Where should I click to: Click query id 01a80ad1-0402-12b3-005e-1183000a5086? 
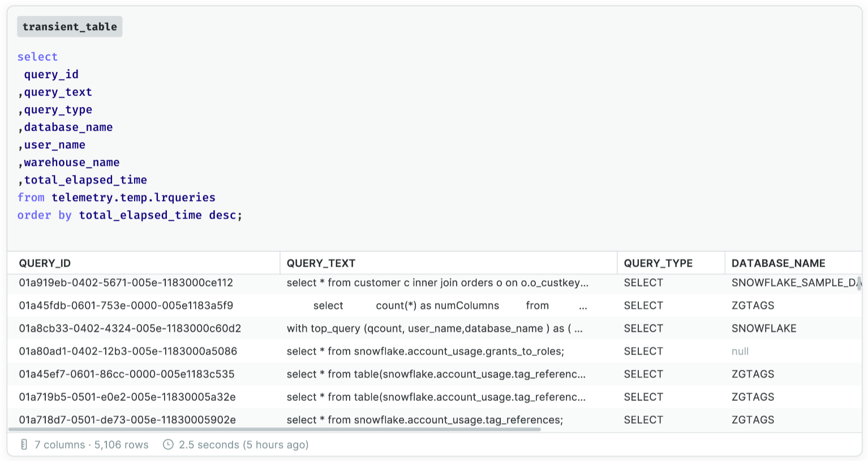pyautogui.click(x=128, y=351)
